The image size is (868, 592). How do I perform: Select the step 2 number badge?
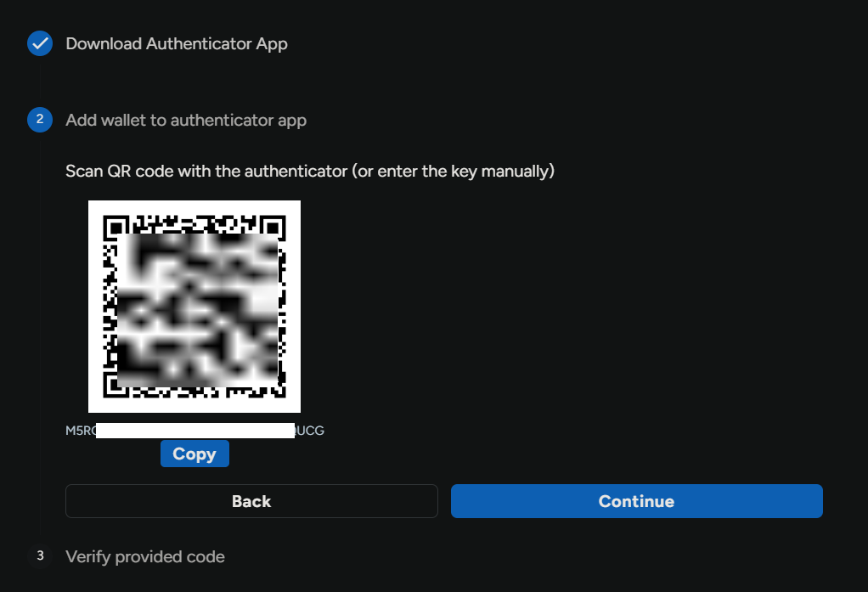point(39,120)
